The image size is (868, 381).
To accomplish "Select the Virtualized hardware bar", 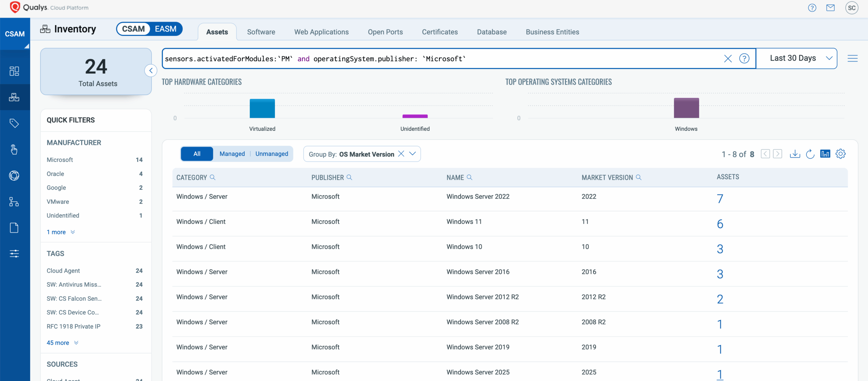I will coord(262,108).
